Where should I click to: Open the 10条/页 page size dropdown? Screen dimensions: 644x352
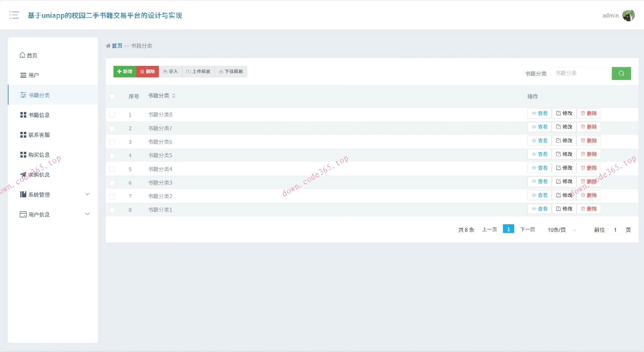(561, 230)
